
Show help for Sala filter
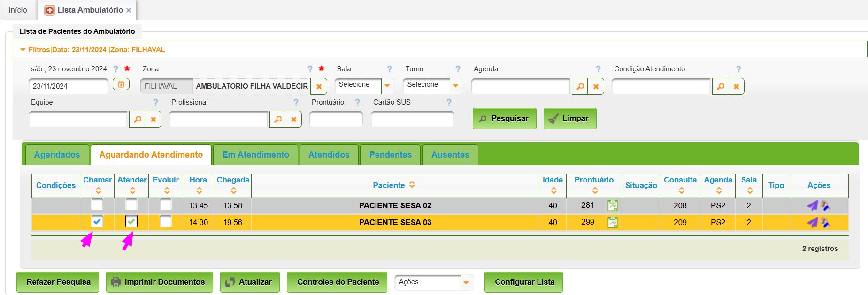click(389, 69)
